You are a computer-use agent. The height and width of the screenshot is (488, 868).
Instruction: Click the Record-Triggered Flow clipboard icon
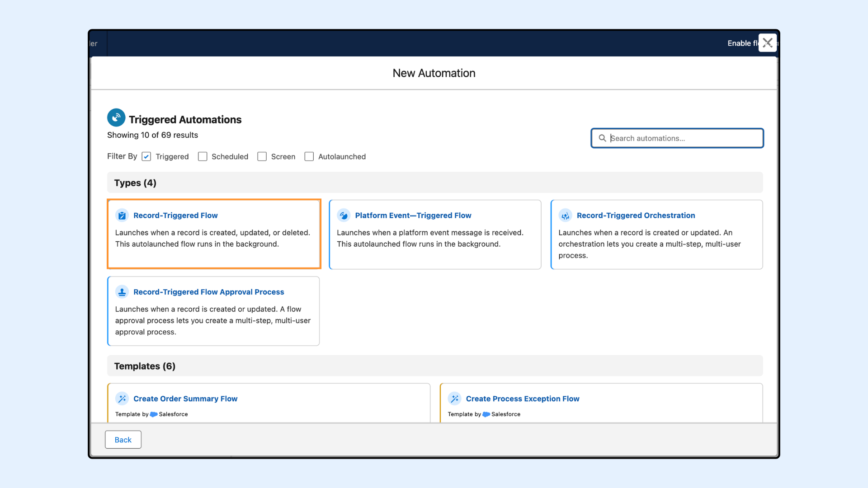[122, 216]
